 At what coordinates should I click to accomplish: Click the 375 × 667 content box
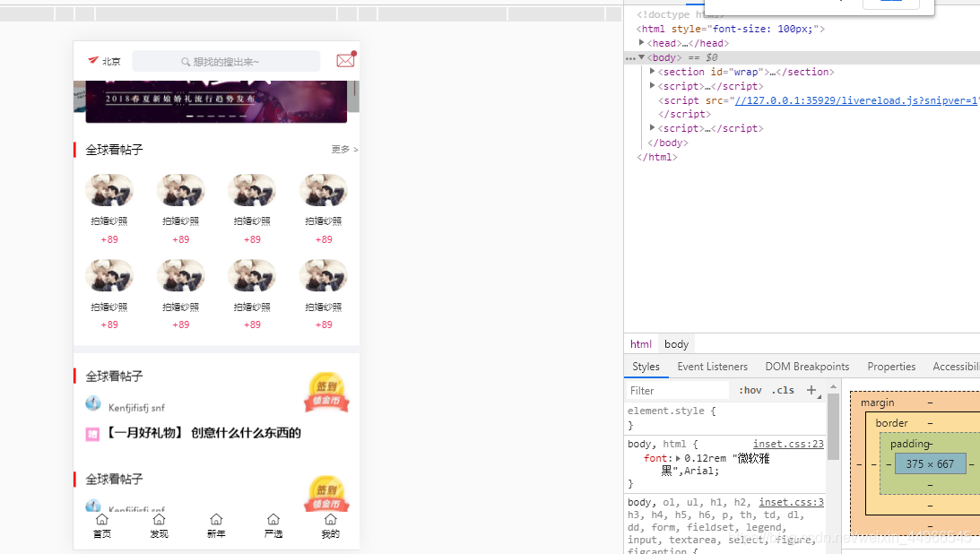pos(930,464)
